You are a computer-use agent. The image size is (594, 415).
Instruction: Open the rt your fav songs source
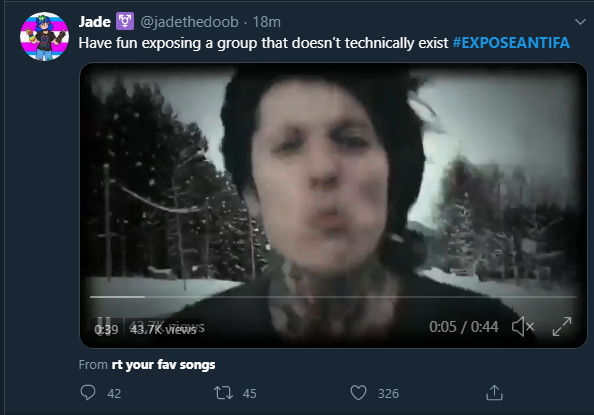pos(163,365)
